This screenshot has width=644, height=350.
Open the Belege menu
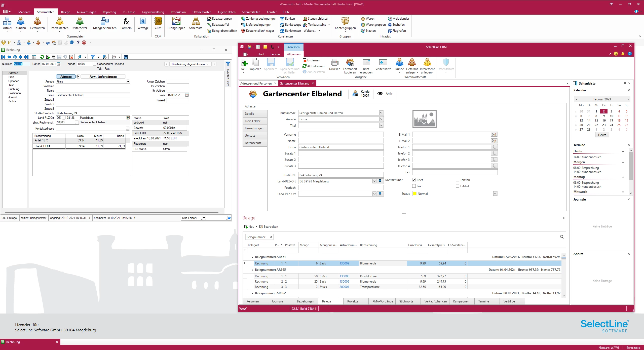[65, 12]
